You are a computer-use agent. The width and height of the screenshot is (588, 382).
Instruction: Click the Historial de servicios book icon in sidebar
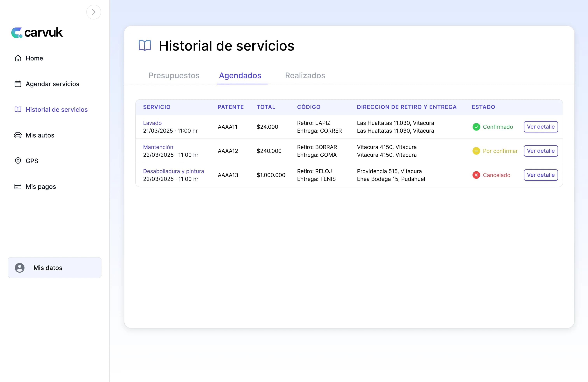[18, 110]
